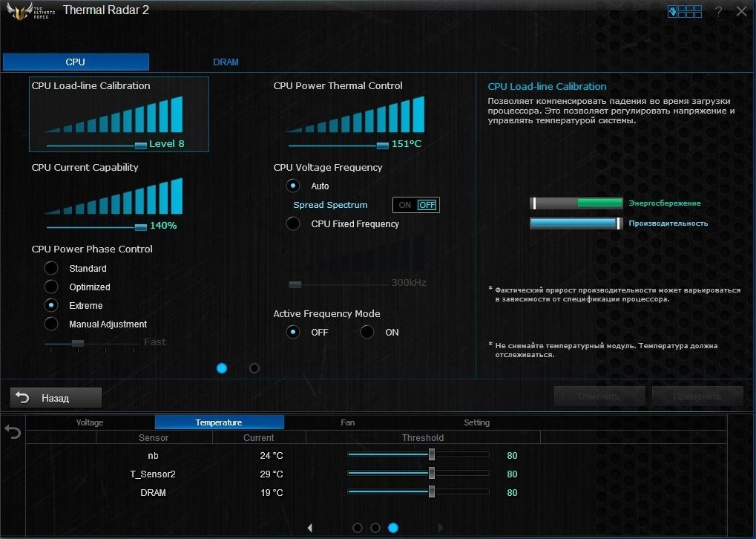
Task: Click the Назад back button
Action: point(56,398)
